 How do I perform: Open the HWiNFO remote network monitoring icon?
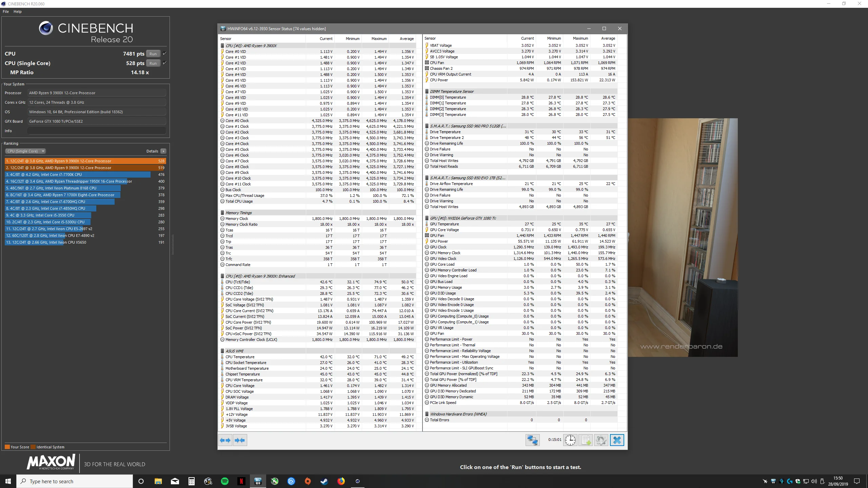[532, 440]
